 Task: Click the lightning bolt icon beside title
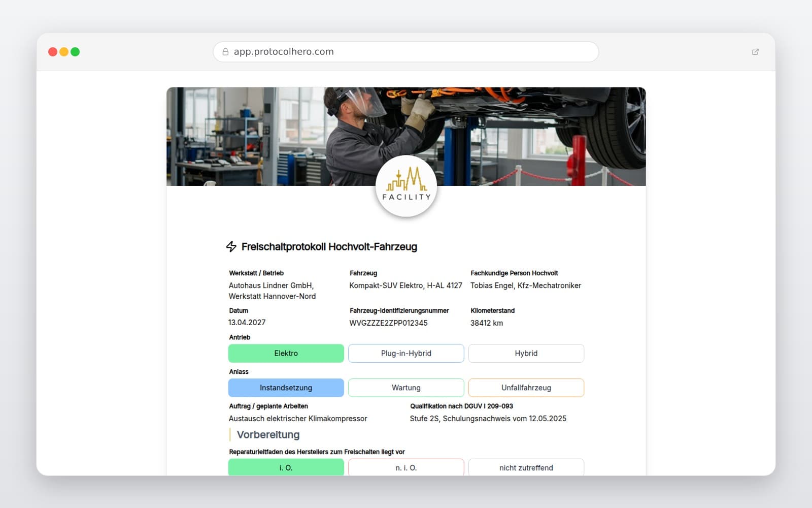click(x=231, y=246)
